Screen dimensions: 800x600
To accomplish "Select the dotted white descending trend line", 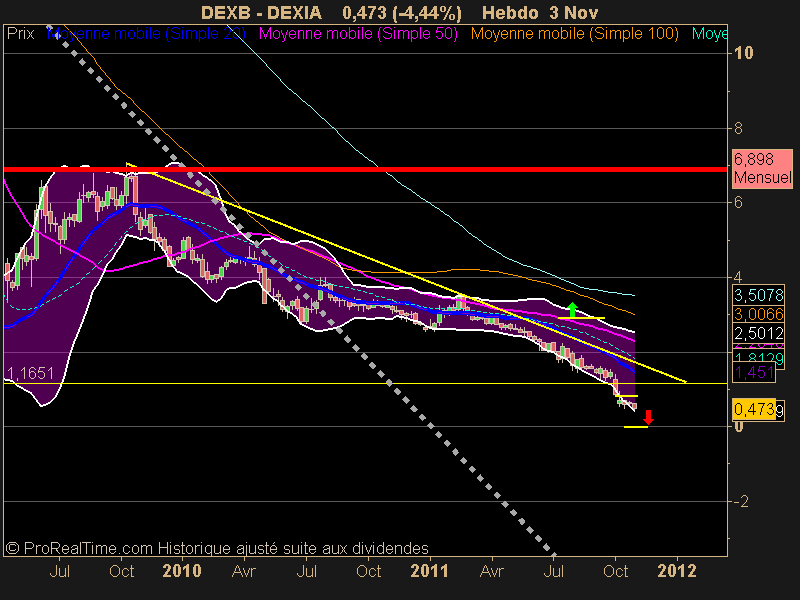I will 301,289.
